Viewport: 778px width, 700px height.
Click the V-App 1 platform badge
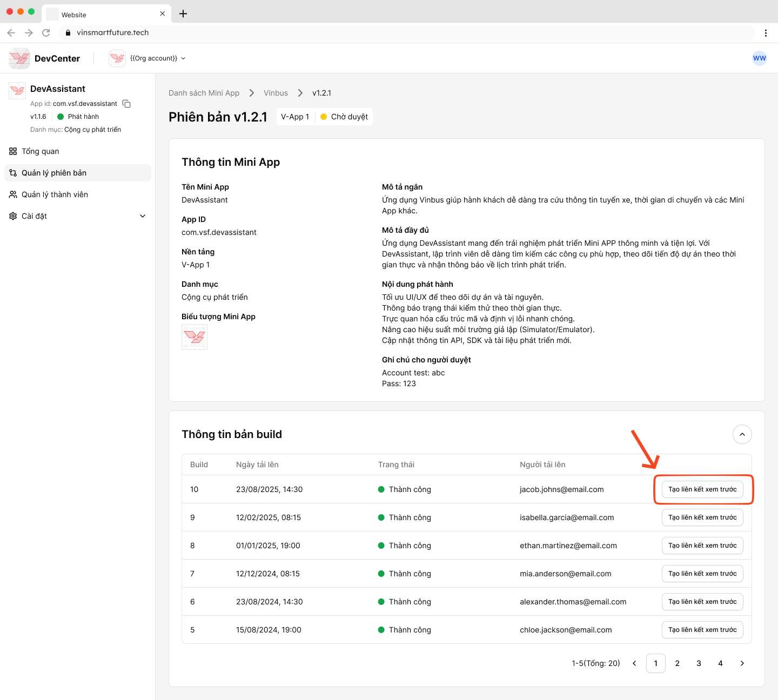(295, 117)
